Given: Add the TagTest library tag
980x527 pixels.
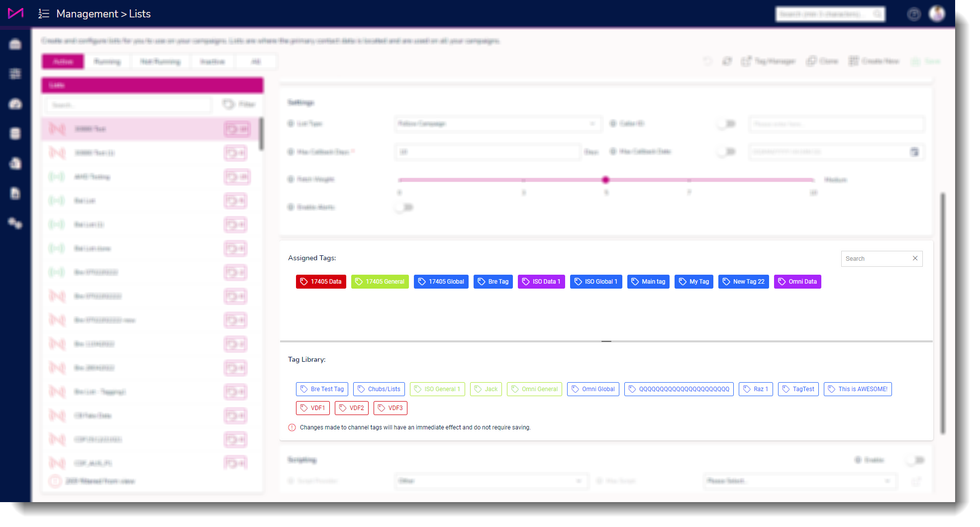Looking at the screenshot, I should click(798, 389).
